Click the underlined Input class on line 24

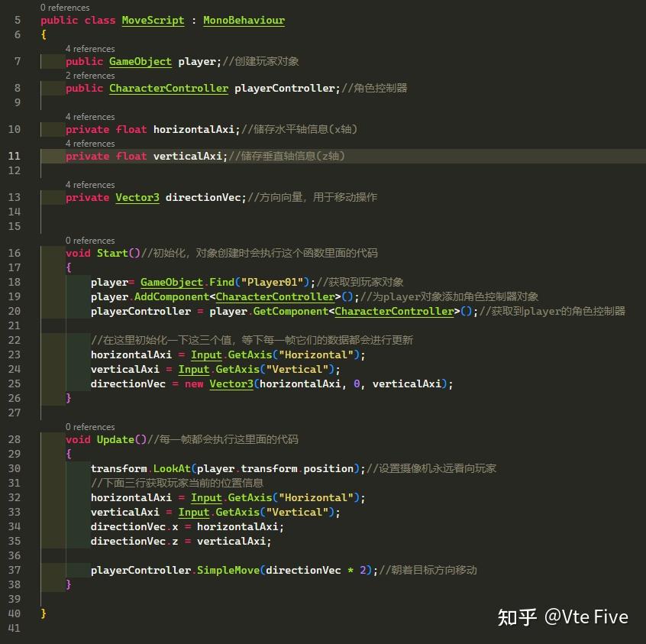193,369
